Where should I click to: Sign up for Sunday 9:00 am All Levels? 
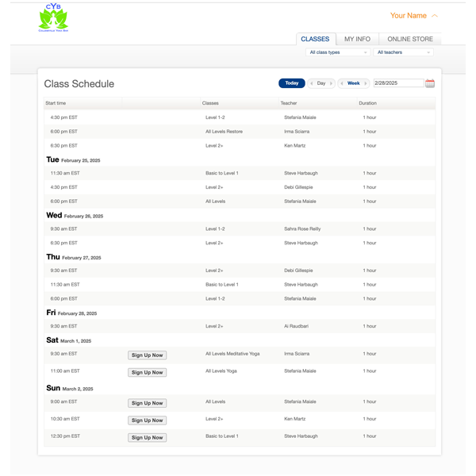point(147,403)
